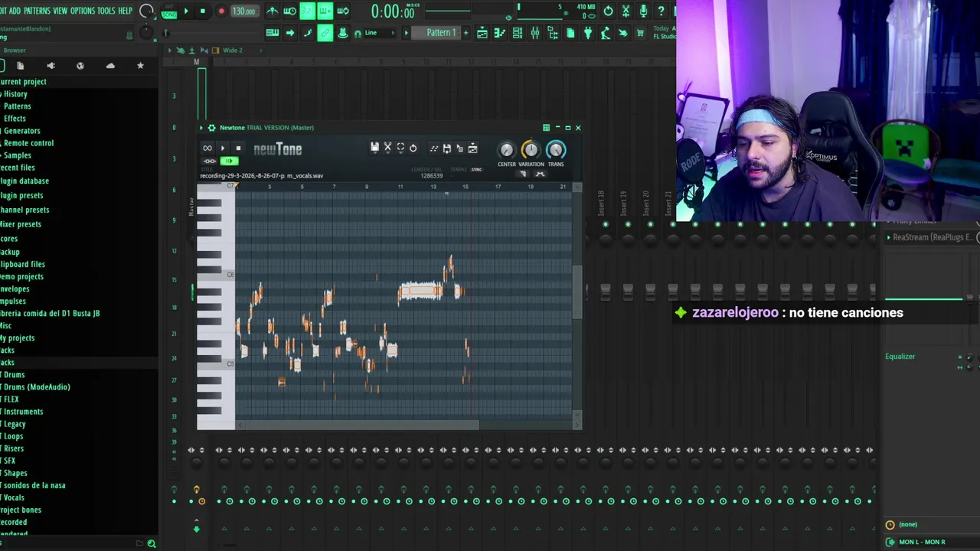Click the crossed tools icon near power icon
This screenshot has height=551, width=980.
(626, 11)
